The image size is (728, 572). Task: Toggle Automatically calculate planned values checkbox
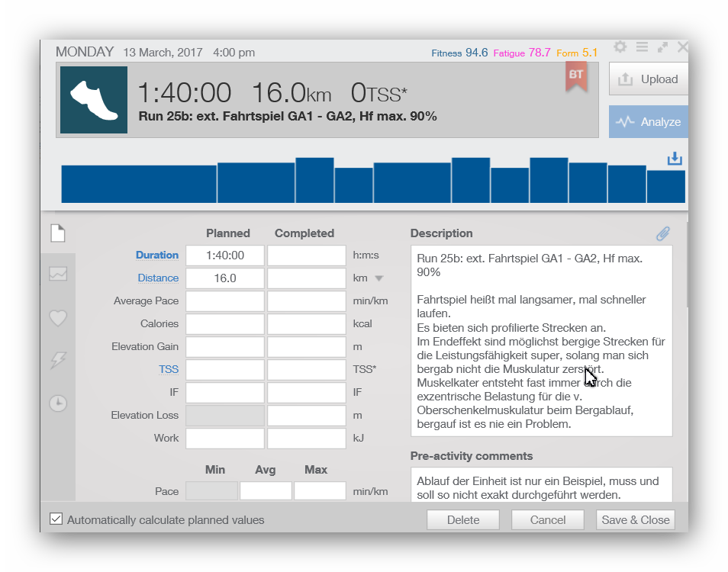[x=56, y=519]
